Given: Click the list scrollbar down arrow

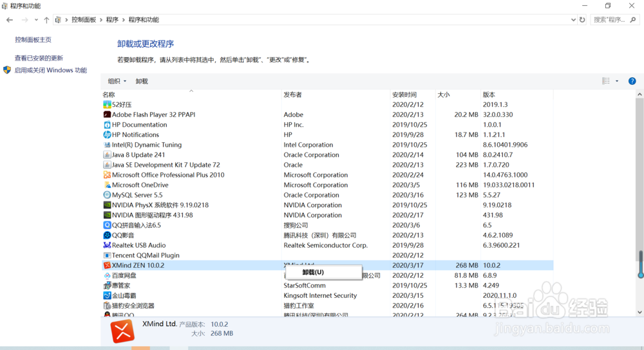Looking at the screenshot, I should coord(640,312).
